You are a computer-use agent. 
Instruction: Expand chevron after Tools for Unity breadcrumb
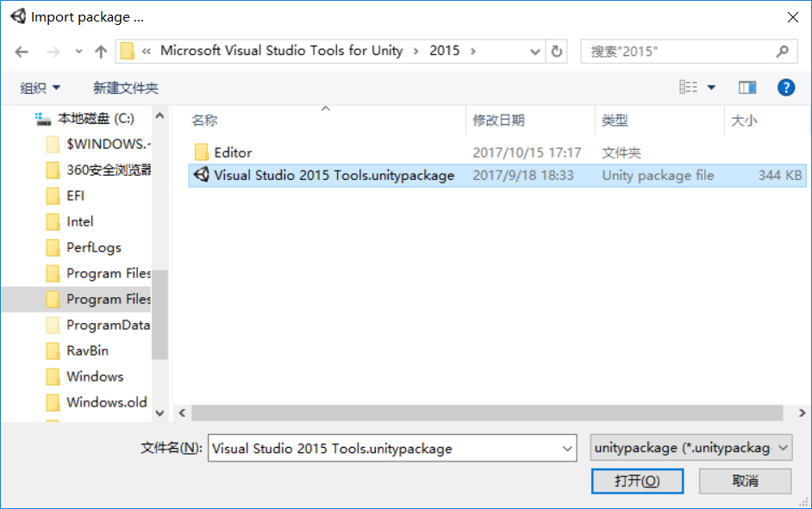415,51
